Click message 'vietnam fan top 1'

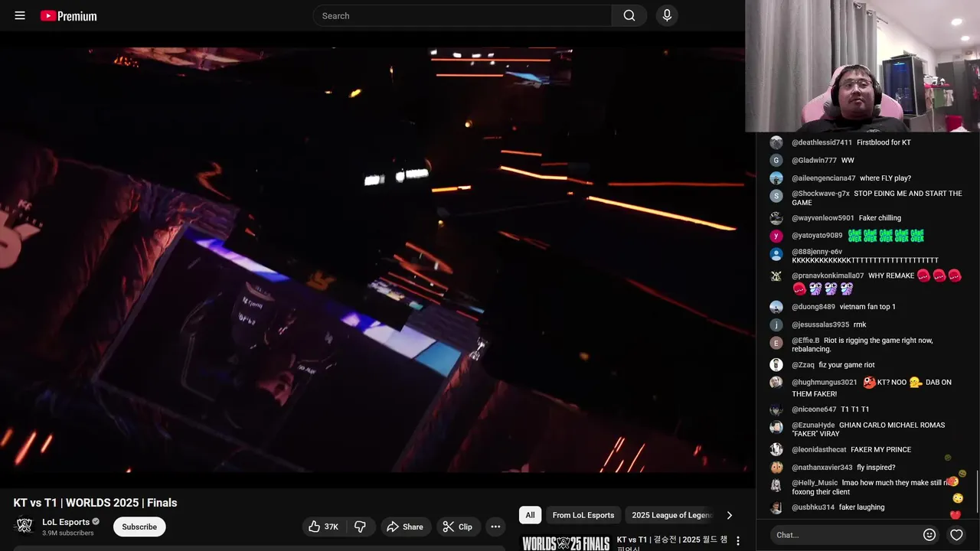(867, 307)
